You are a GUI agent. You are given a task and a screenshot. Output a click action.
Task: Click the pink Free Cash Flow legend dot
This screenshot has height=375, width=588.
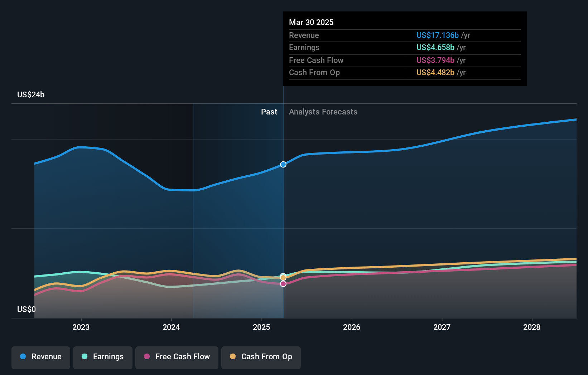[x=148, y=357]
